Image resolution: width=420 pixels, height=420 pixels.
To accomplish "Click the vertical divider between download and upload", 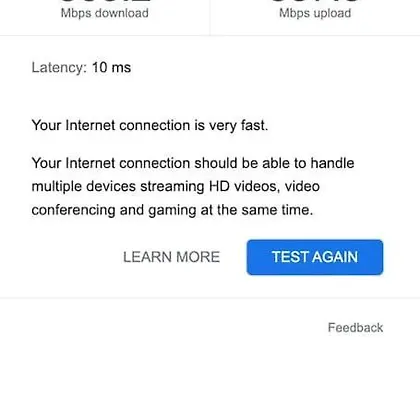I will coord(210,17).
